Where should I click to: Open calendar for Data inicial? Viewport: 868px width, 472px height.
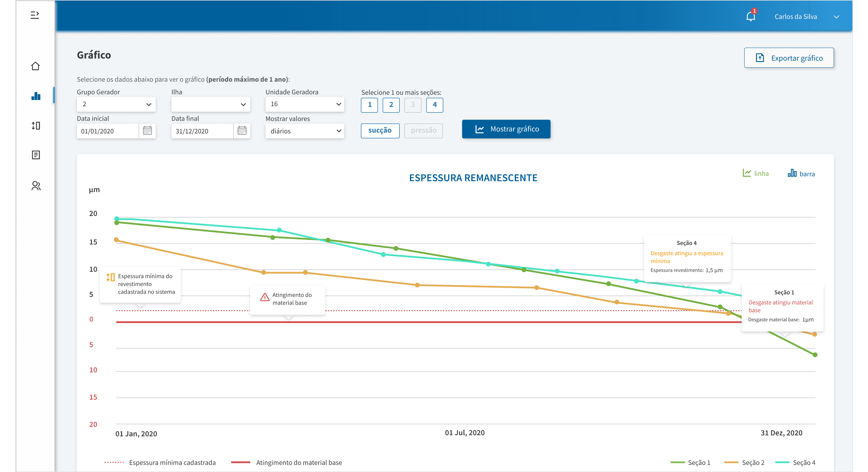coord(147,131)
